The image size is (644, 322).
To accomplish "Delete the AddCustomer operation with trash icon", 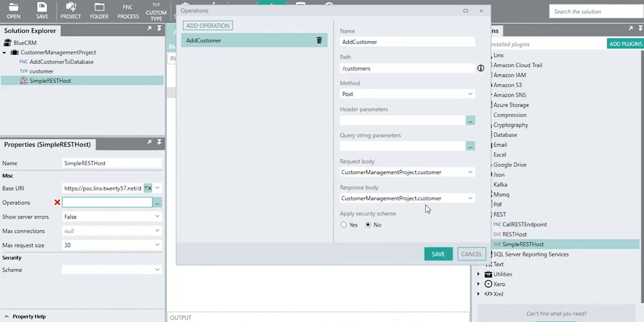I will pos(319,40).
